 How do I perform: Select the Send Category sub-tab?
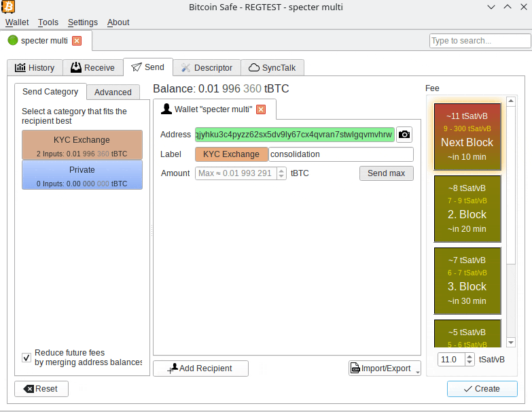(x=50, y=92)
